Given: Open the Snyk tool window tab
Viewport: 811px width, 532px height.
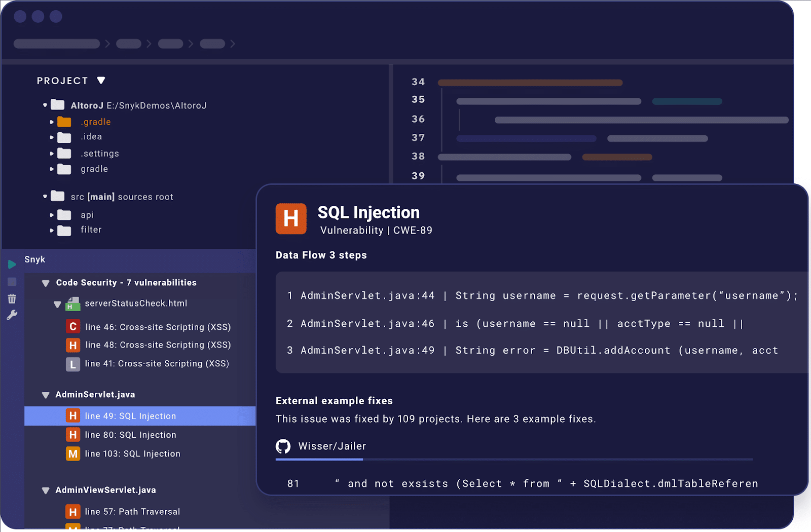Looking at the screenshot, I should [x=35, y=259].
